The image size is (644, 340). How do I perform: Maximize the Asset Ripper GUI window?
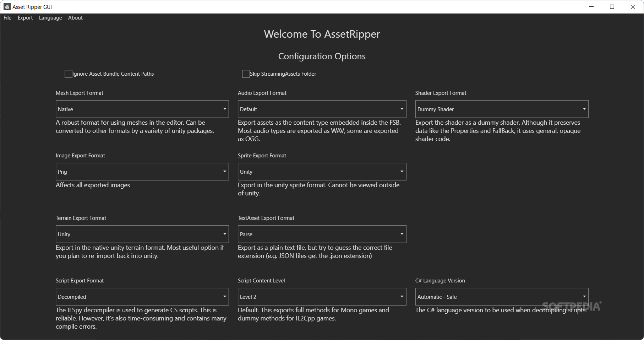click(x=612, y=7)
